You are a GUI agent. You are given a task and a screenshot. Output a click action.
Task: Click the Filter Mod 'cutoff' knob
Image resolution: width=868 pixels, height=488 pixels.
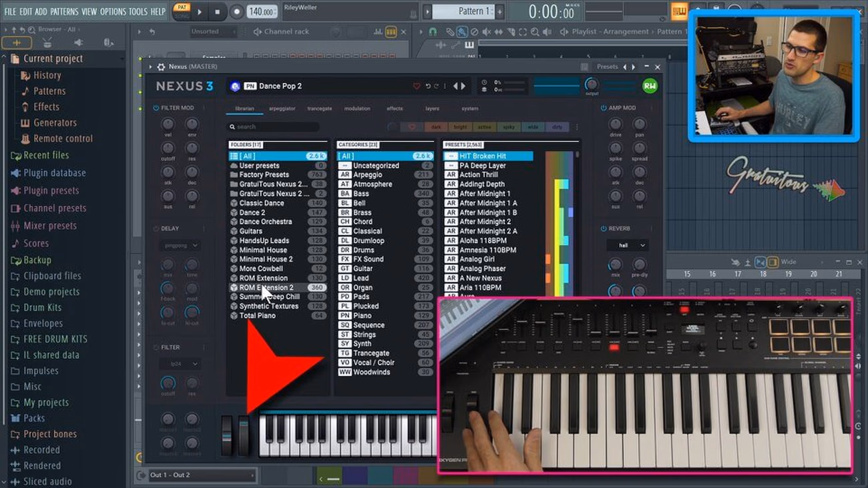click(168, 147)
